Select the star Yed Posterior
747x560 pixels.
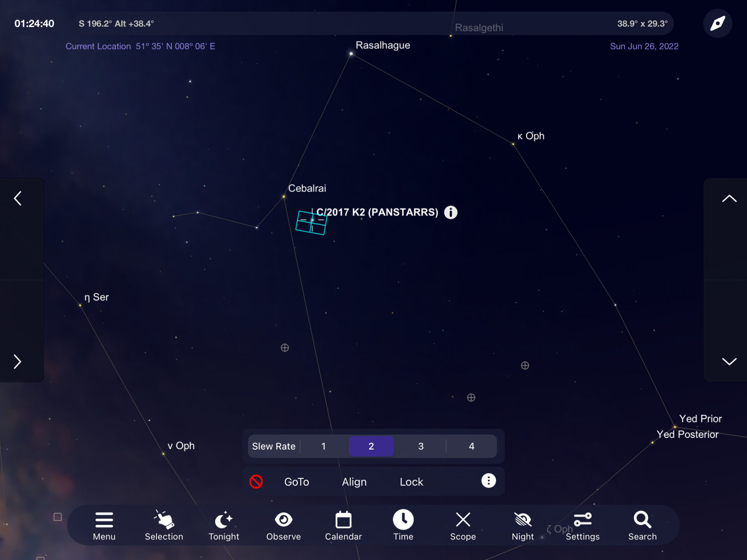[652, 443]
